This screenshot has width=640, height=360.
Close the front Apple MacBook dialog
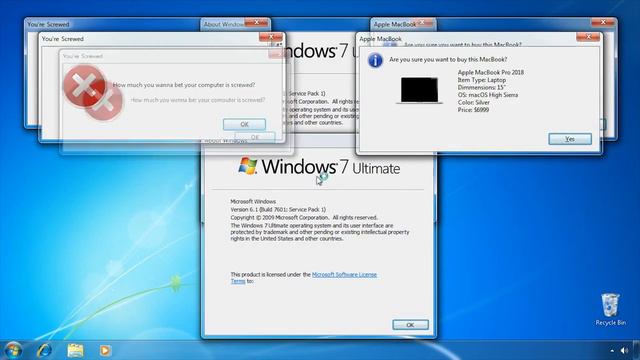pyautogui.click(x=588, y=37)
